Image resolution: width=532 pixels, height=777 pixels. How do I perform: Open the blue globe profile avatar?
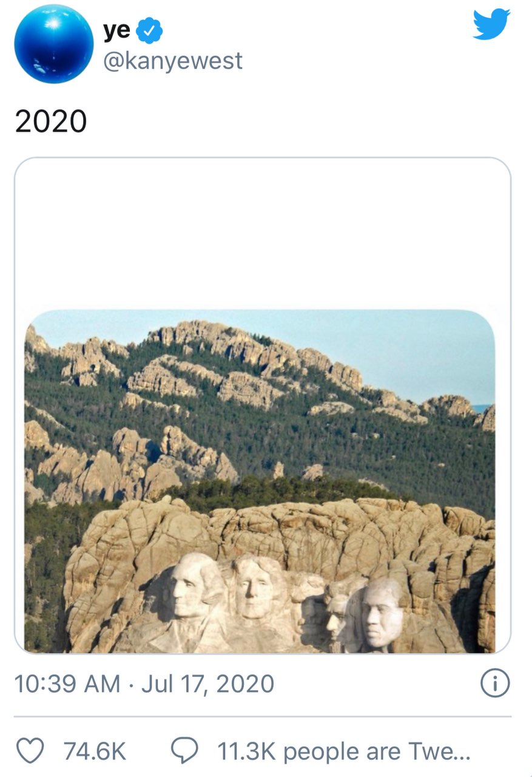click(54, 43)
